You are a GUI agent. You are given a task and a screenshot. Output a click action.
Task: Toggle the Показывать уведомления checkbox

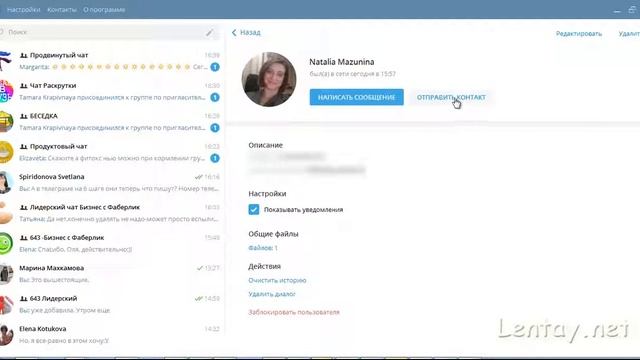pos(253,209)
